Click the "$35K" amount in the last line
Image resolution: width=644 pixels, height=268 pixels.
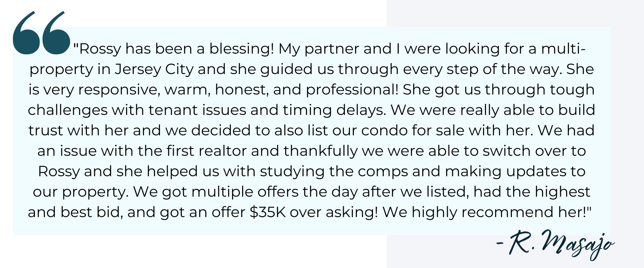[267, 212]
